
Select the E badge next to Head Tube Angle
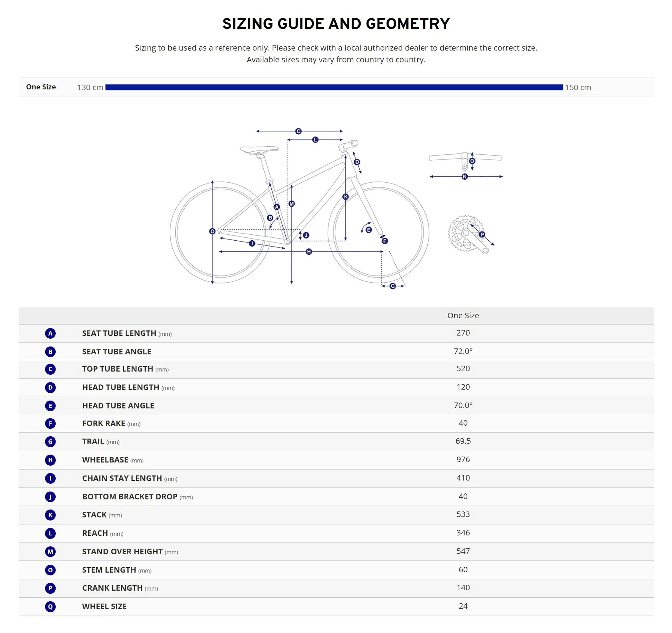(50, 406)
